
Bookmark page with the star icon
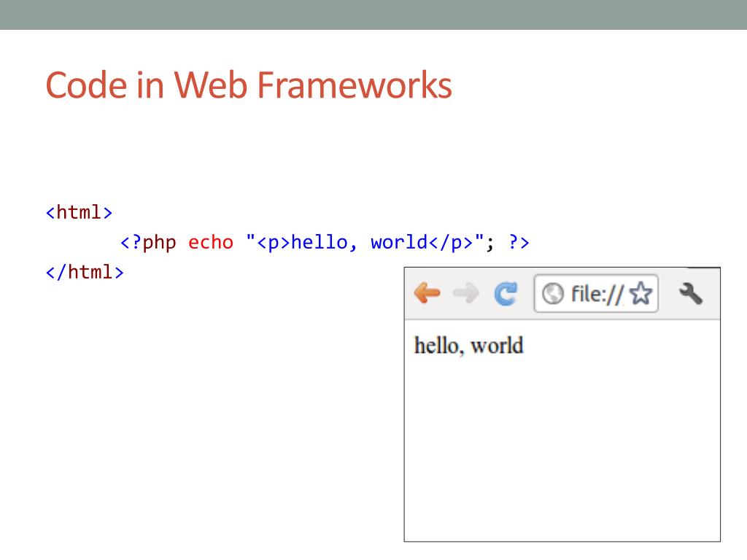tap(640, 293)
